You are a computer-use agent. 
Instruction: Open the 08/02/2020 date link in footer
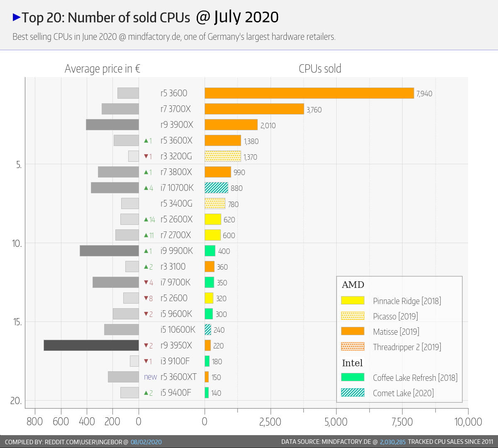(146, 442)
